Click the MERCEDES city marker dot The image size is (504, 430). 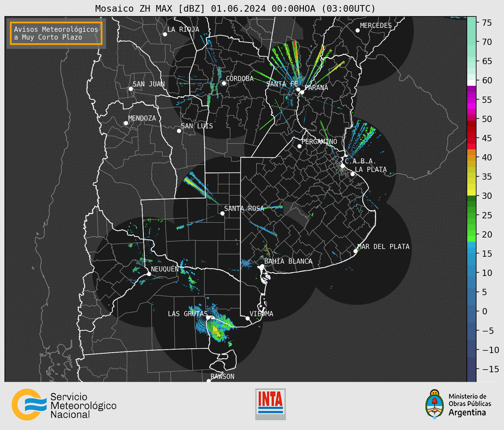point(358,31)
